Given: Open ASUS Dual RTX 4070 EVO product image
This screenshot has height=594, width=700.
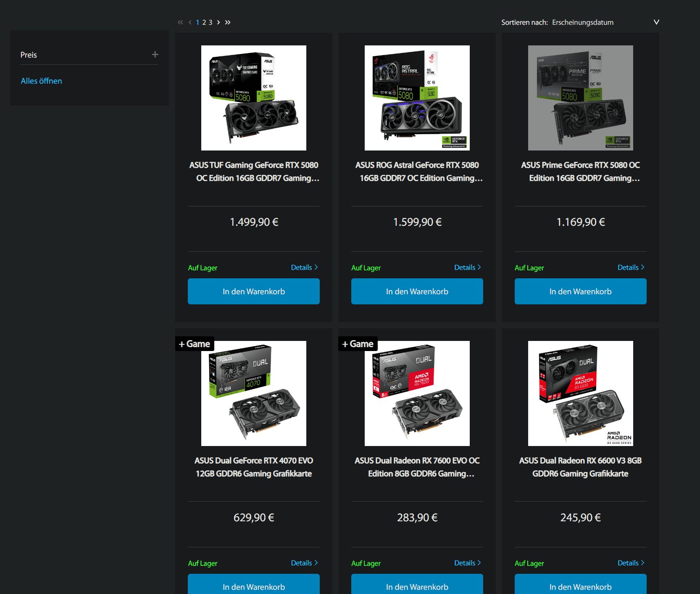Looking at the screenshot, I should click(254, 393).
